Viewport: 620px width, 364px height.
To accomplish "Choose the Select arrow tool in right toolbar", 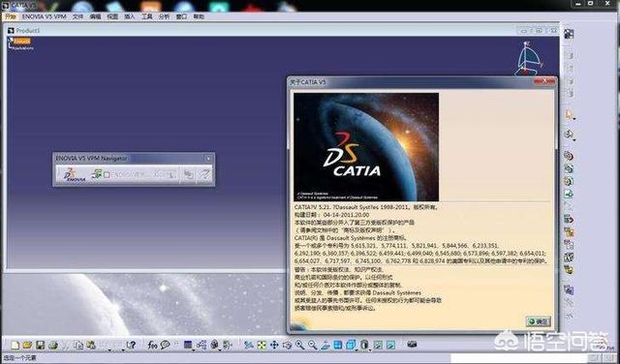I will point(568,115).
